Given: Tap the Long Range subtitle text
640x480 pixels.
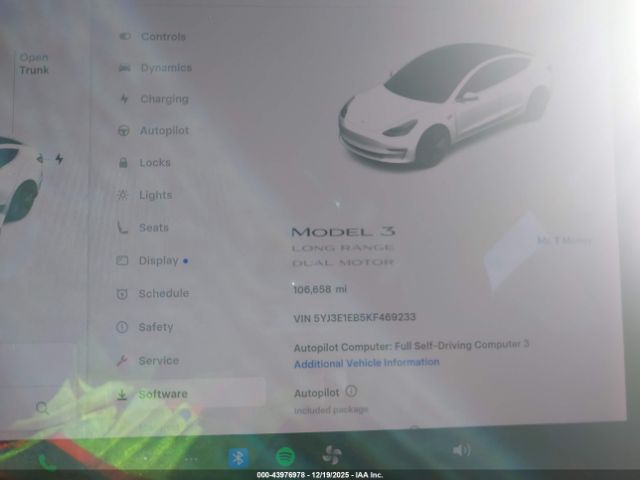Looking at the screenshot, I should tap(343, 248).
